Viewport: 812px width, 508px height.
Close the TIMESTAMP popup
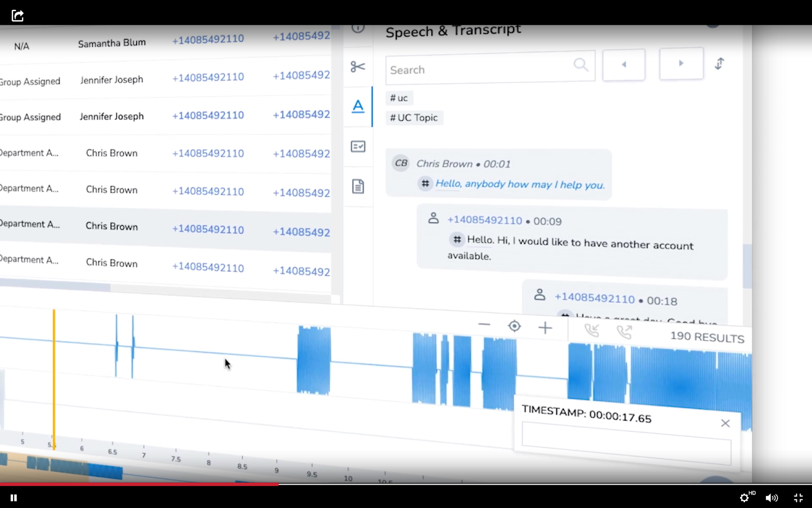click(725, 423)
